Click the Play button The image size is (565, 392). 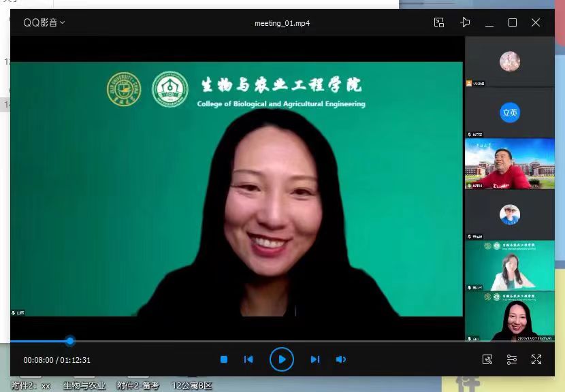[282, 359]
